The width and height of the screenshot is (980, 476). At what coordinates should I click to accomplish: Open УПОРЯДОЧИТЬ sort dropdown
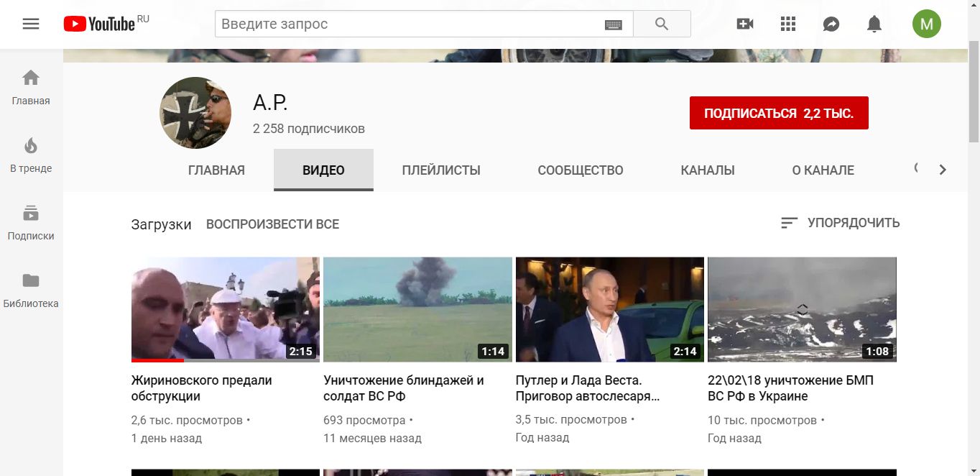pos(840,223)
